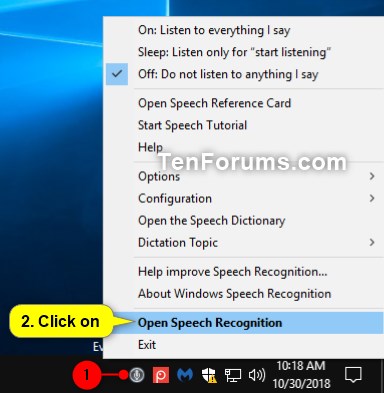Start Speech Tutorial from menu
Screen dimensions: 384x393
tap(243, 125)
